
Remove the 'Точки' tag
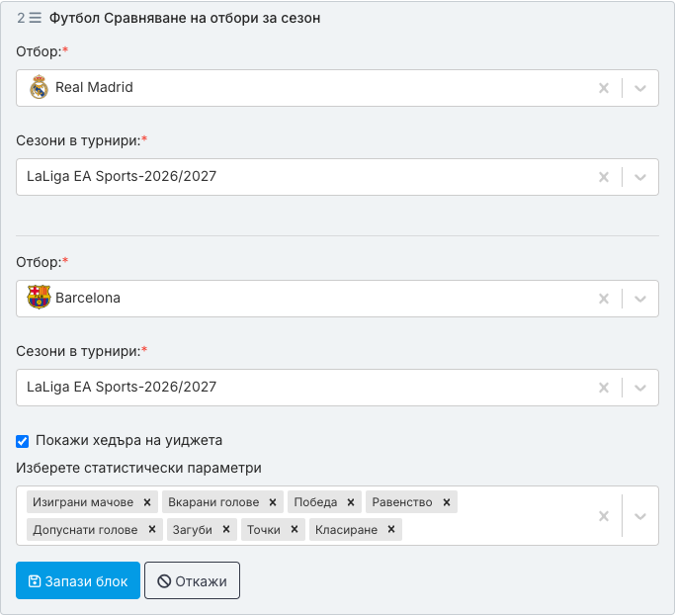(x=295, y=529)
